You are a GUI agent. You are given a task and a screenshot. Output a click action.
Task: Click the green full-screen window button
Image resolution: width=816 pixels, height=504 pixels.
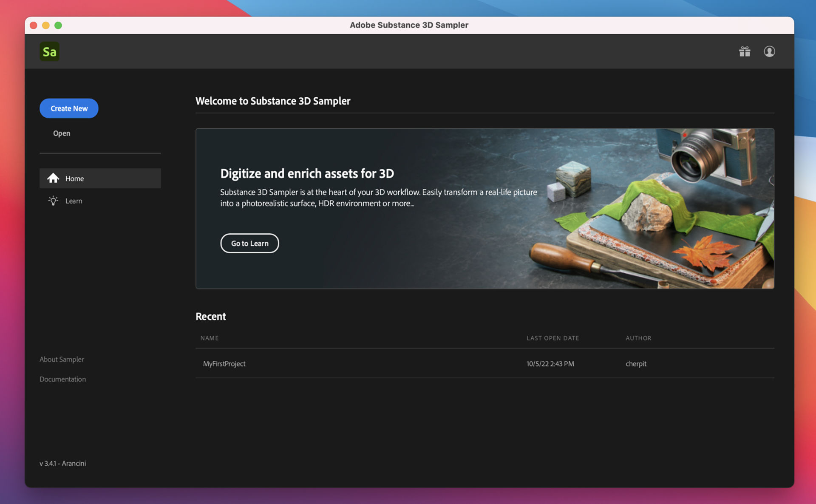58,25
